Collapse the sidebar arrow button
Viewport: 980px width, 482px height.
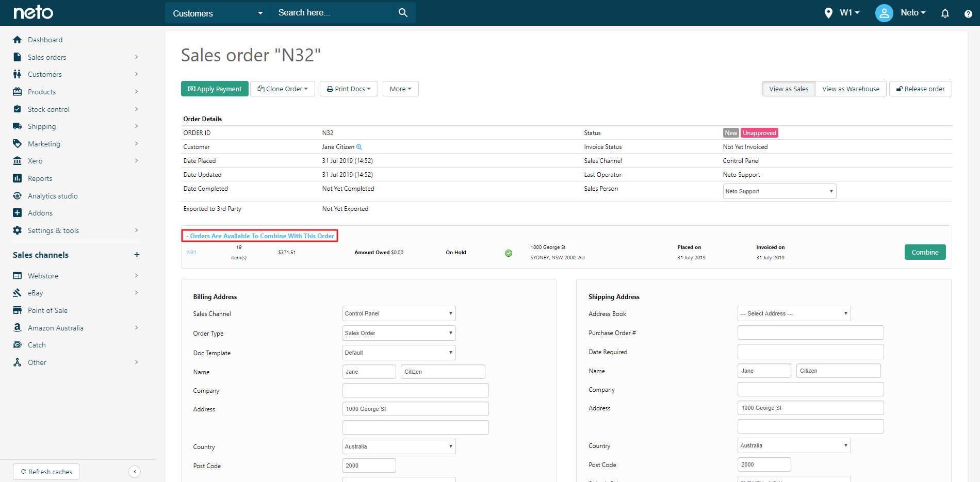[x=135, y=472]
